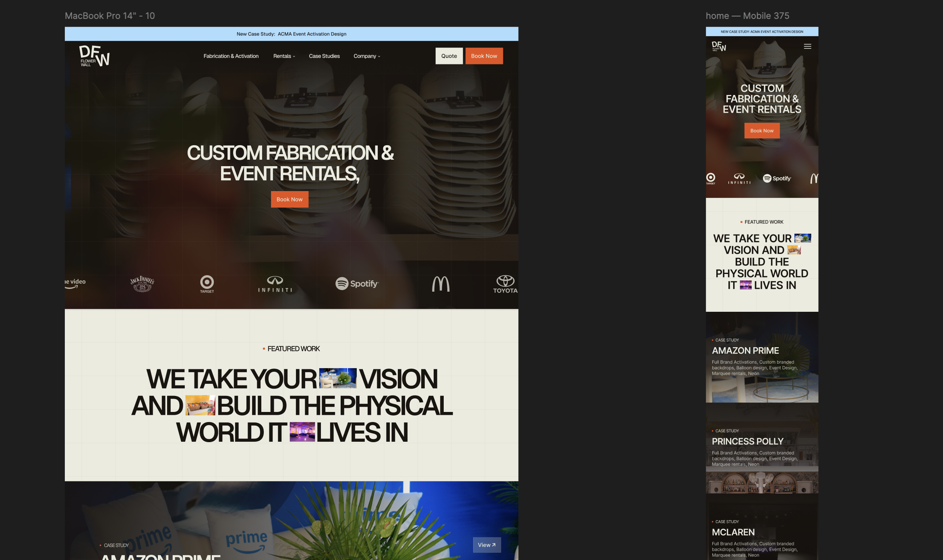Viewport: 943px width, 560px height.
Task: Click the blue thumbnail in the mobile headline
Action: pos(802,238)
